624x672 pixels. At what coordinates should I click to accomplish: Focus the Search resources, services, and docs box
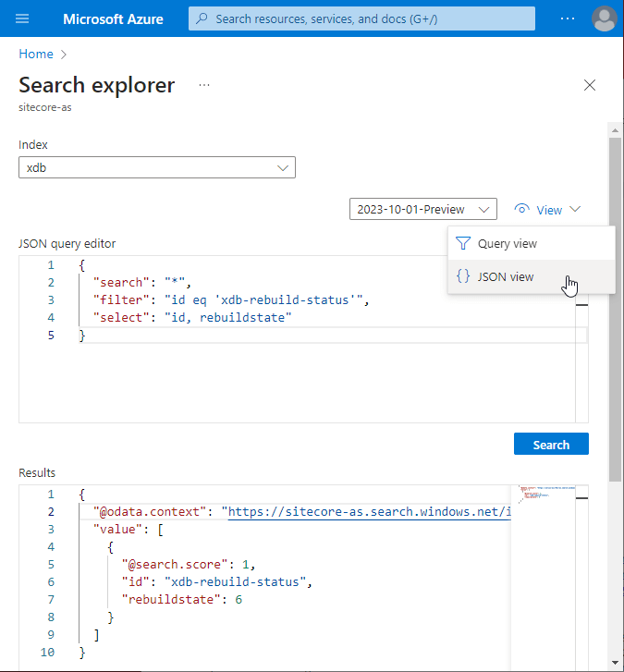click(361, 18)
